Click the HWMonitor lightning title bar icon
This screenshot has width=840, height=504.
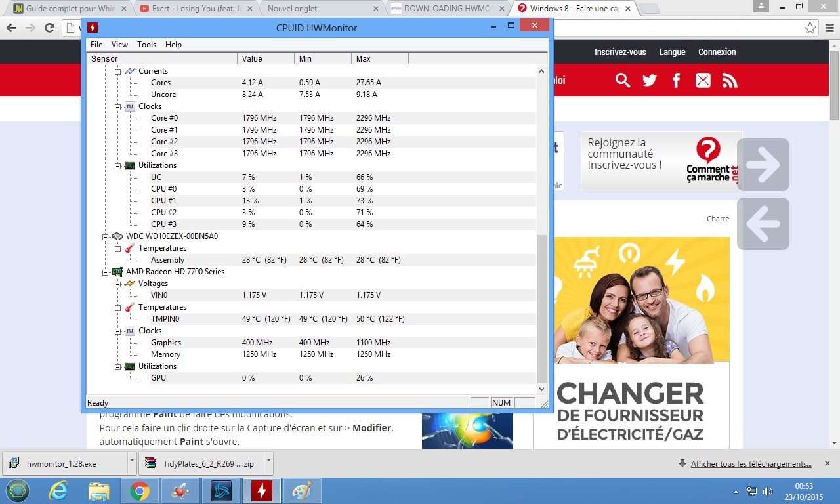[x=93, y=28]
